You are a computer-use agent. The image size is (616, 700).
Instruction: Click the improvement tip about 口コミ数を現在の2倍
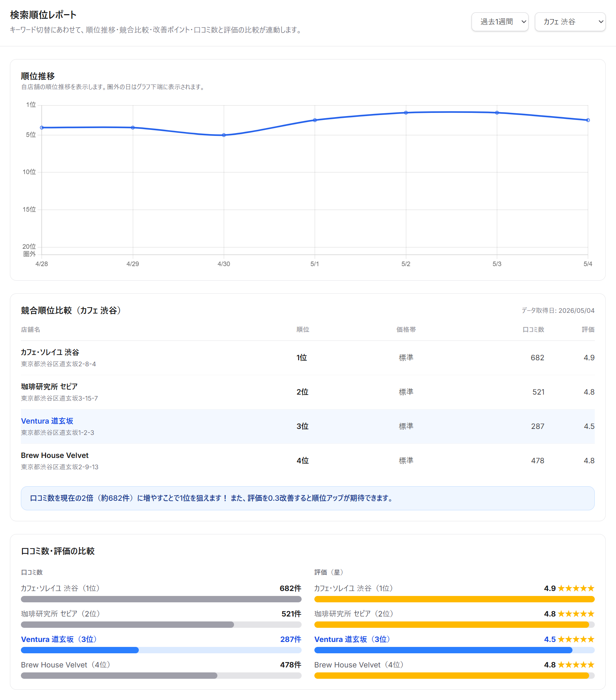308,498
